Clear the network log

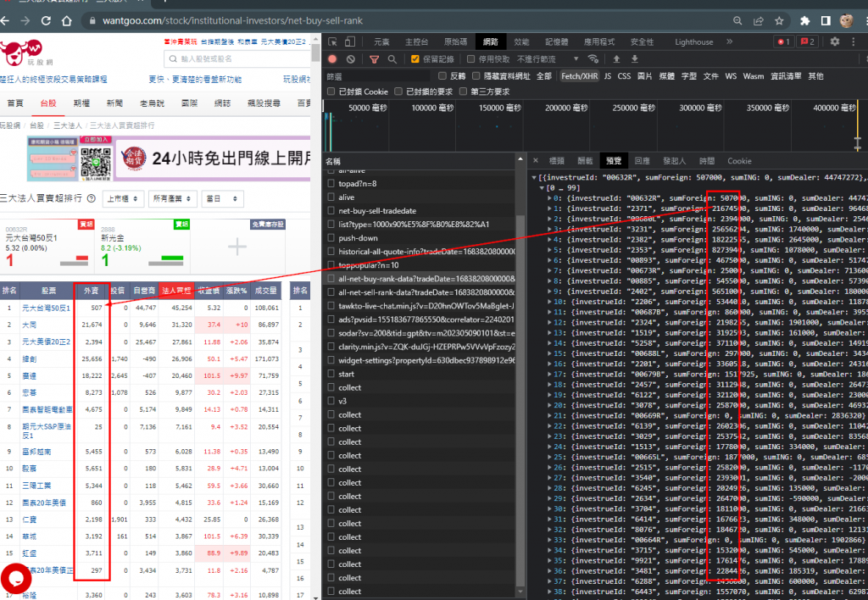point(350,58)
